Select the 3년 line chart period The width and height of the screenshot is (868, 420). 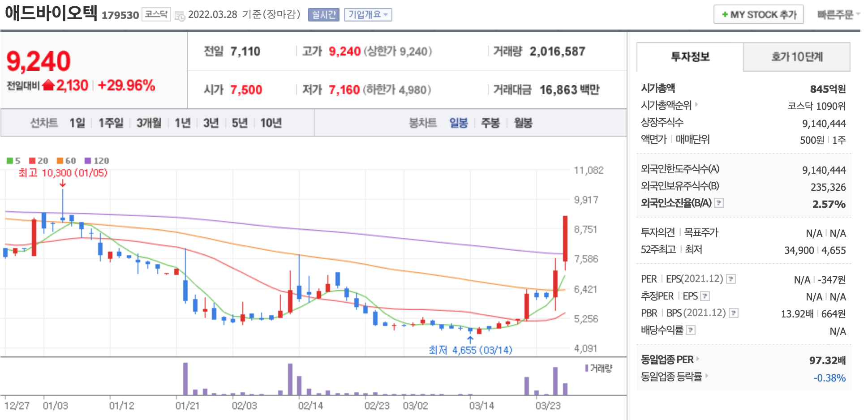[x=211, y=123]
